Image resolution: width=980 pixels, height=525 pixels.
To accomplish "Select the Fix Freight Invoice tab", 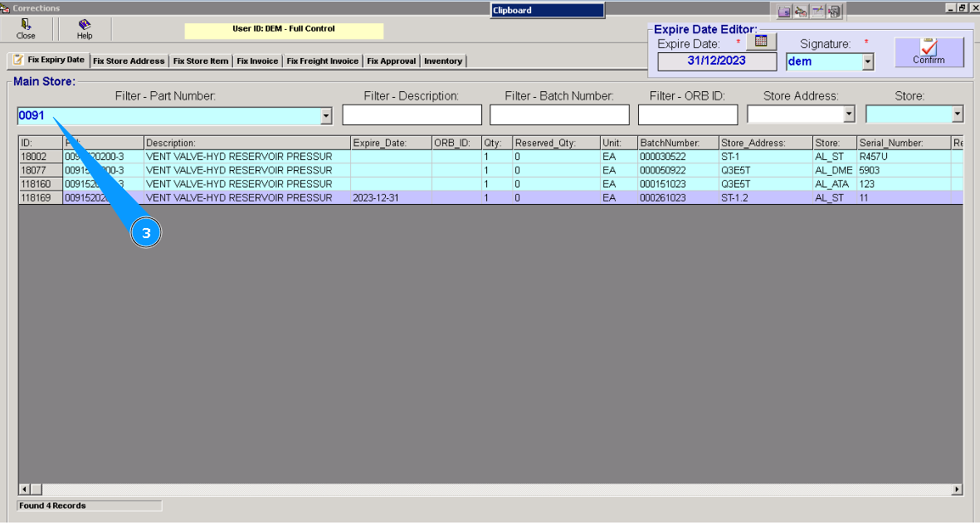I will (323, 61).
